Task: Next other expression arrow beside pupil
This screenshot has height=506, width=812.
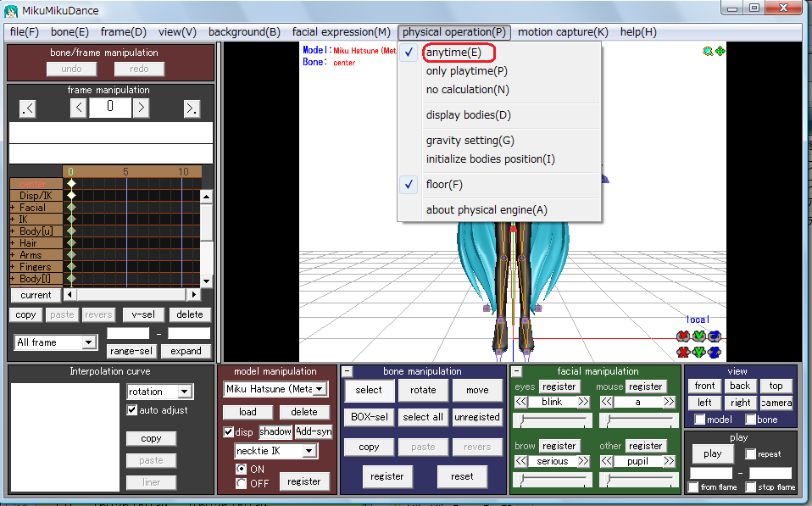Action: point(669,461)
